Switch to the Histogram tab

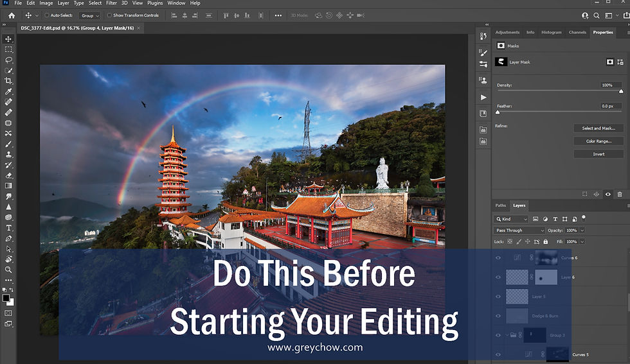[x=552, y=32]
